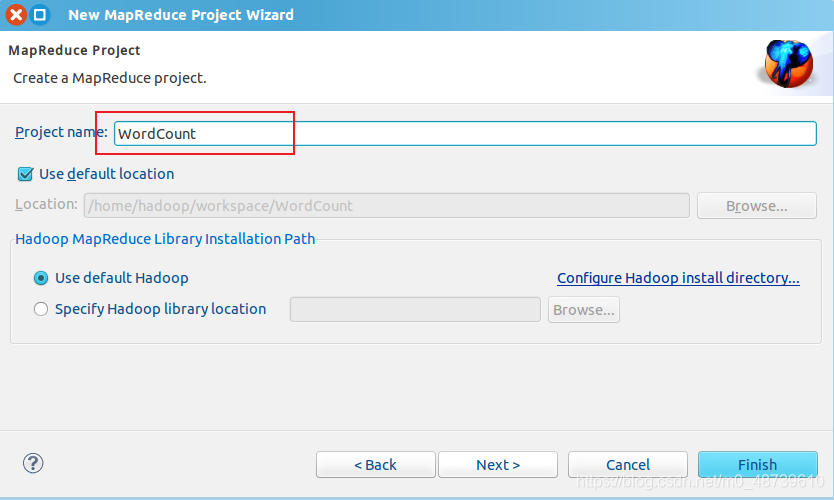Select the Use default Hadoop radio button
The width and height of the screenshot is (834, 500).
[x=41, y=278]
